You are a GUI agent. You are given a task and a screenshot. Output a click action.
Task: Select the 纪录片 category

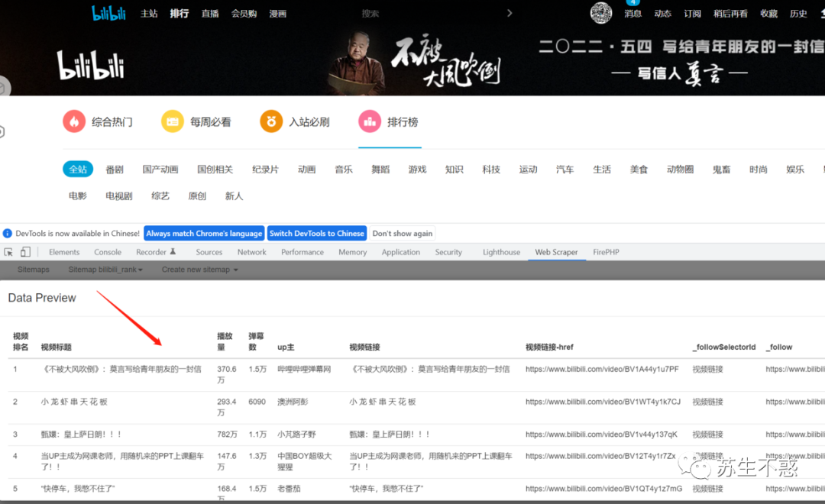click(265, 169)
